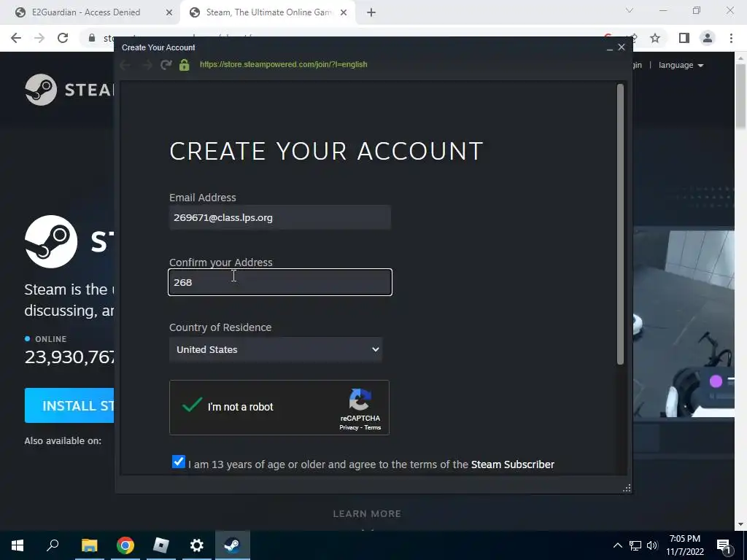The image size is (747, 560).
Task: Click the green secure lock icon
Action: [x=185, y=65]
